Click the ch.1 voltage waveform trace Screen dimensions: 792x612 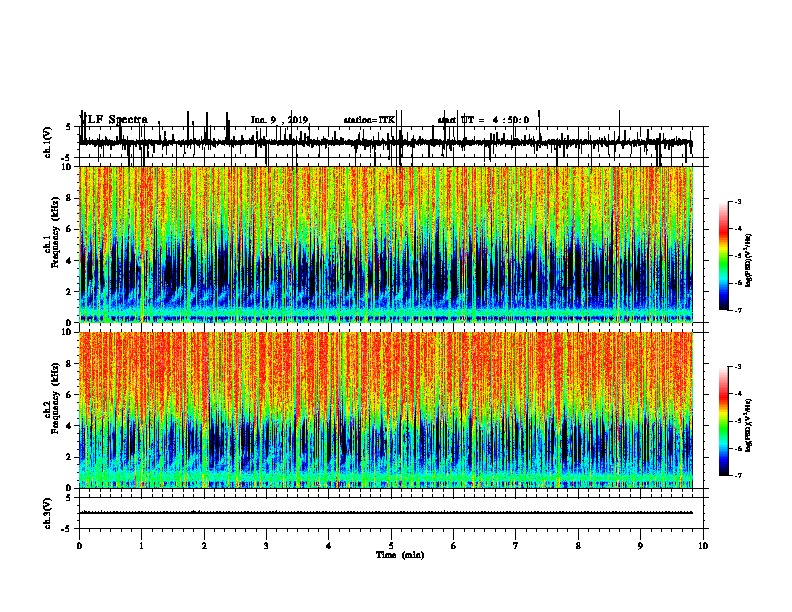pyautogui.click(x=386, y=143)
